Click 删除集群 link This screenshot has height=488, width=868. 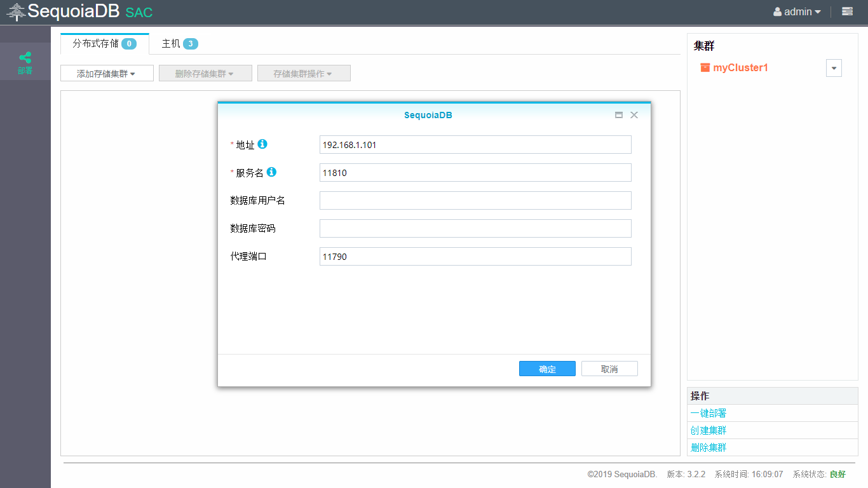pos(709,447)
